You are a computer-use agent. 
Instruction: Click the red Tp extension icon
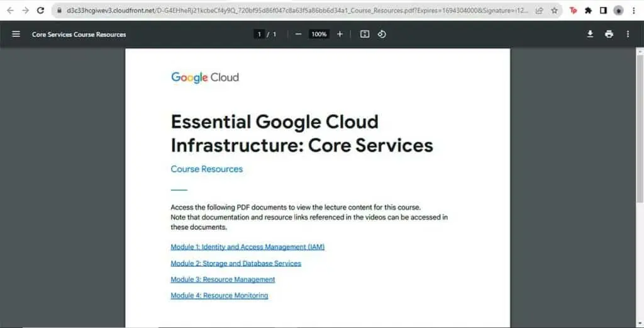click(x=574, y=11)
